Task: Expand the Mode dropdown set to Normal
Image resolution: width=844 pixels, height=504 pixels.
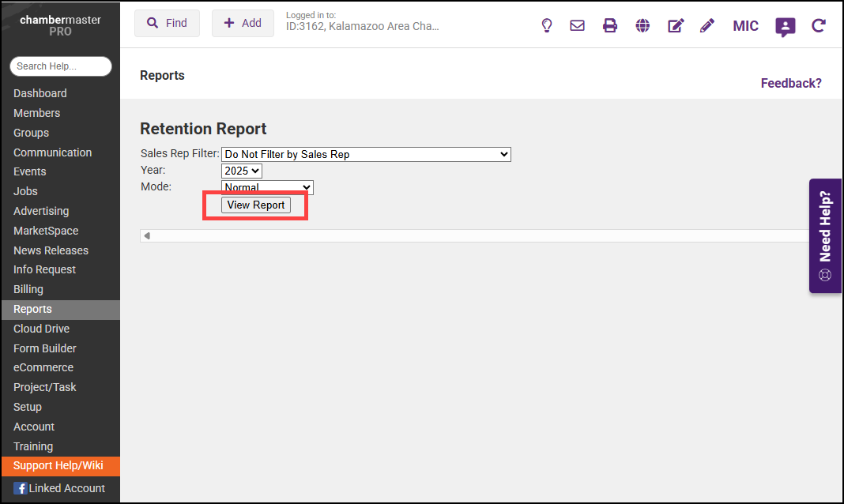Action: [x=267, y=186]
